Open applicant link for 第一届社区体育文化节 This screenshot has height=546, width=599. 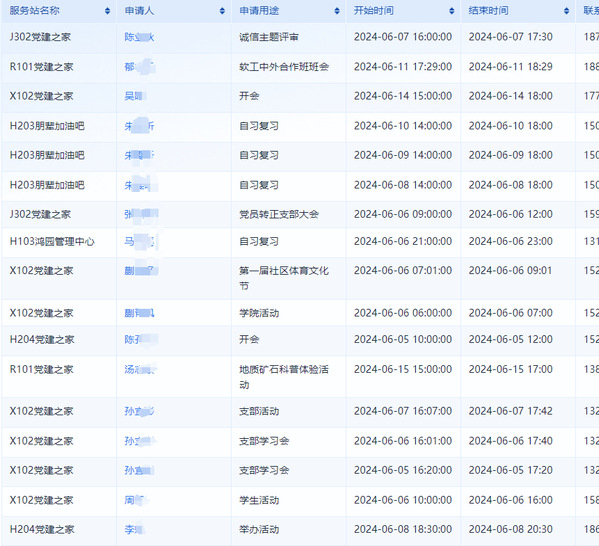(141, 271)
